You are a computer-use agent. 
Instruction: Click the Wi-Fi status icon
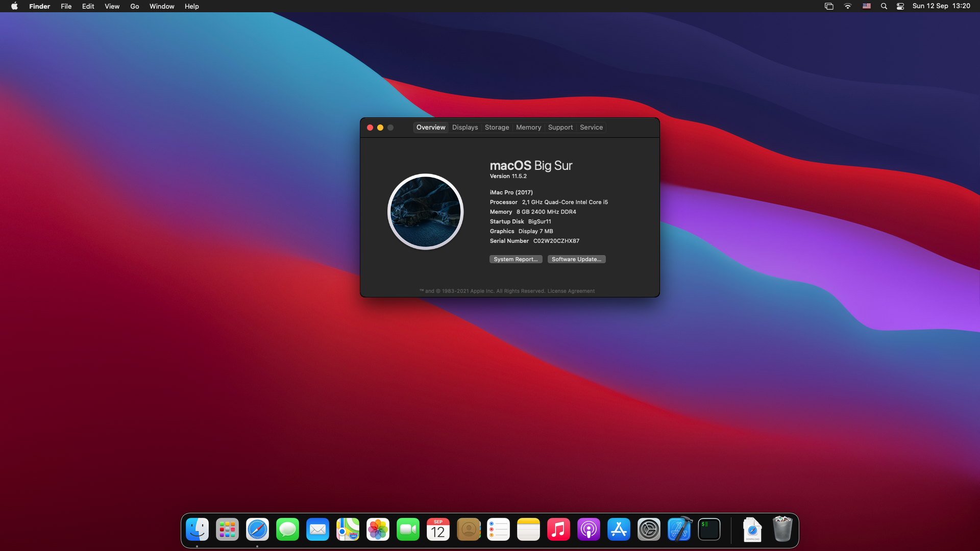tap(848, 6)
